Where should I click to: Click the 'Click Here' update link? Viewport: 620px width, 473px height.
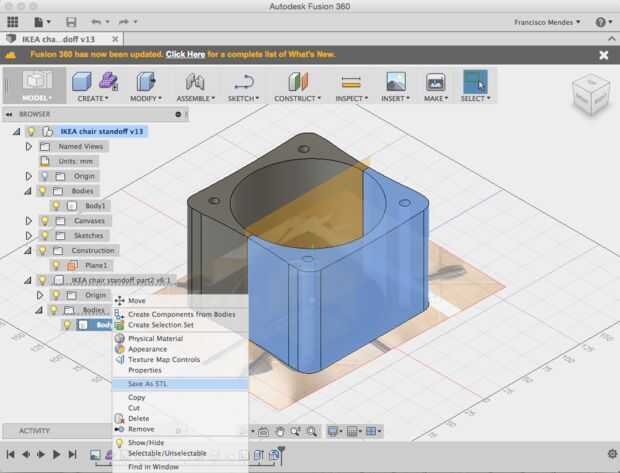pyautogui.click(x=186, y=54)
